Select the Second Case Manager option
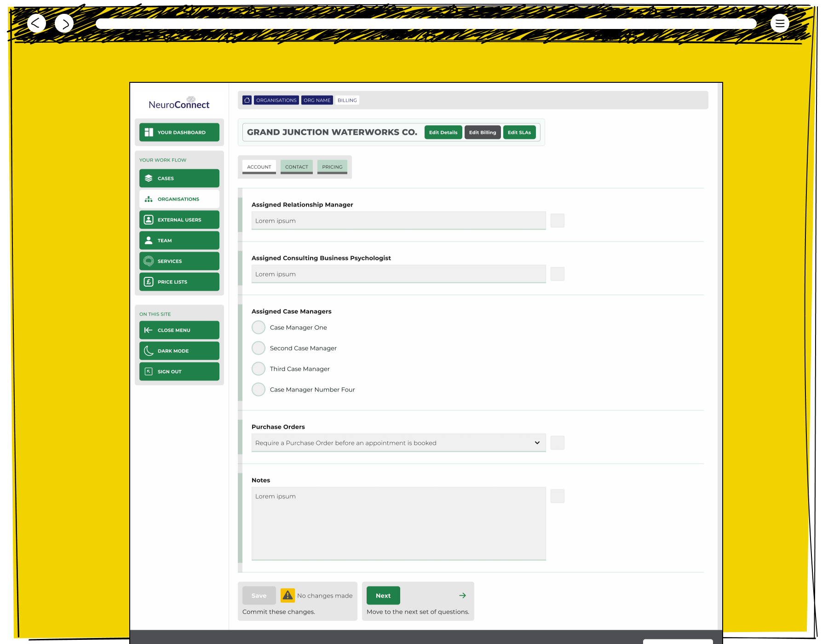Screen dimensions: 828x644 [259, 348]
